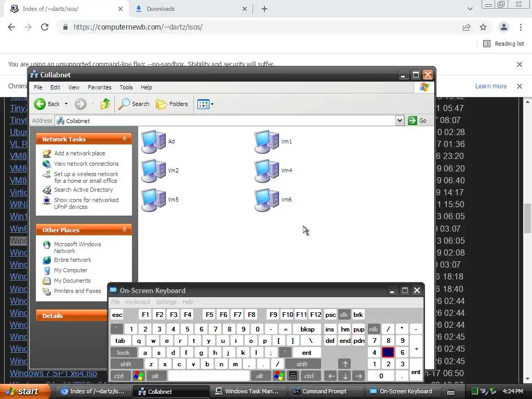The image size is (532, 399).
Task: Open the Ad computer icon
Action: click(x=153, y=141)
